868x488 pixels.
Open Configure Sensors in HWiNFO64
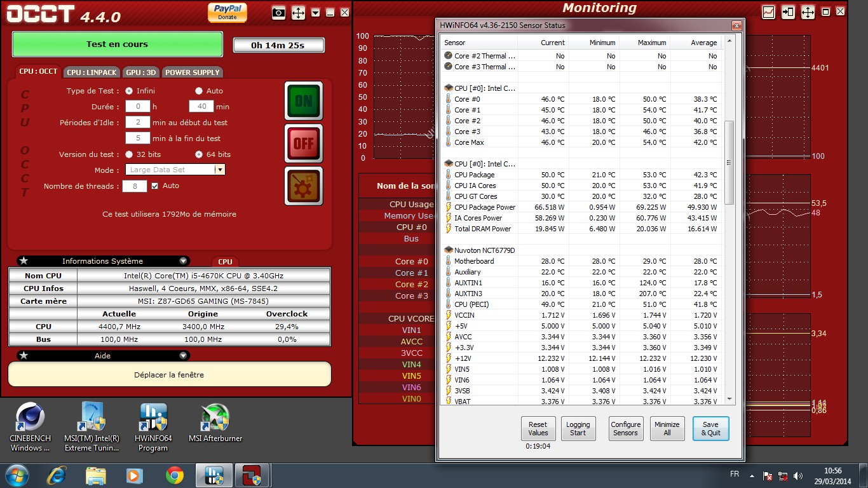pyautogui.click(x=625, y=428)
